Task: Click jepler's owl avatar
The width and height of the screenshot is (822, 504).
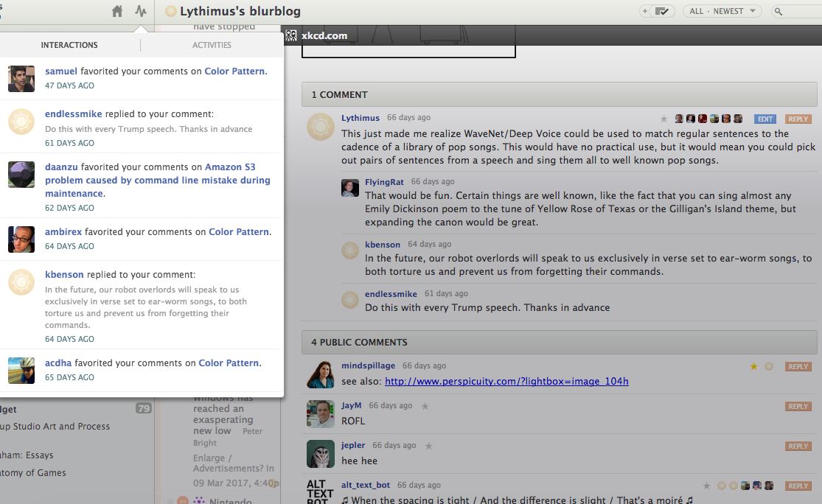Action: point(320,454)
